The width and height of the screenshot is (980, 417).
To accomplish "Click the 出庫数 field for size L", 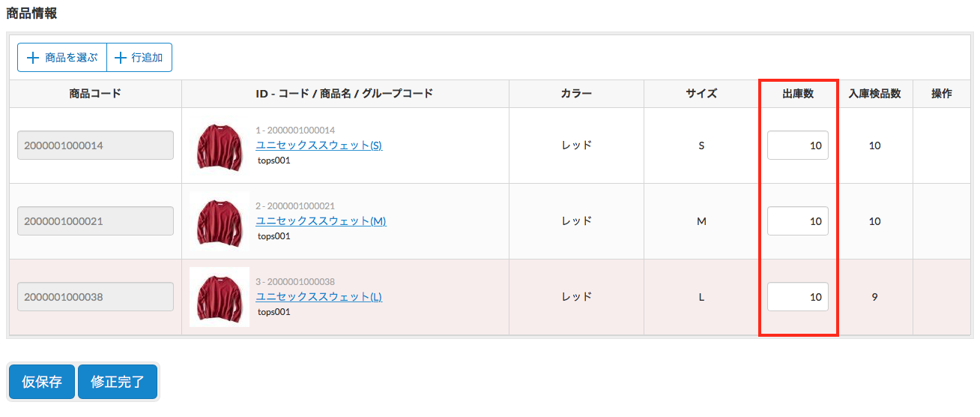I will pyautogui.click(x=798, y=297).
